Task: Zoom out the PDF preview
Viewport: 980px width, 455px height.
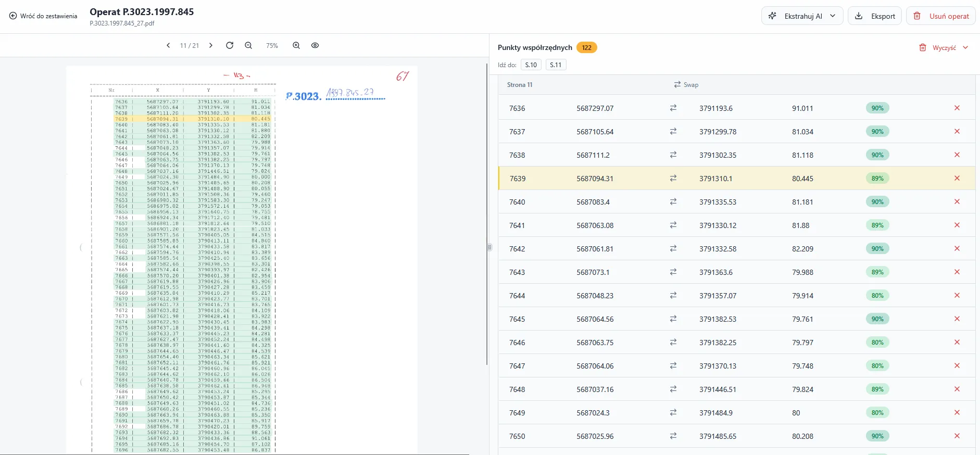Action: 248,45
